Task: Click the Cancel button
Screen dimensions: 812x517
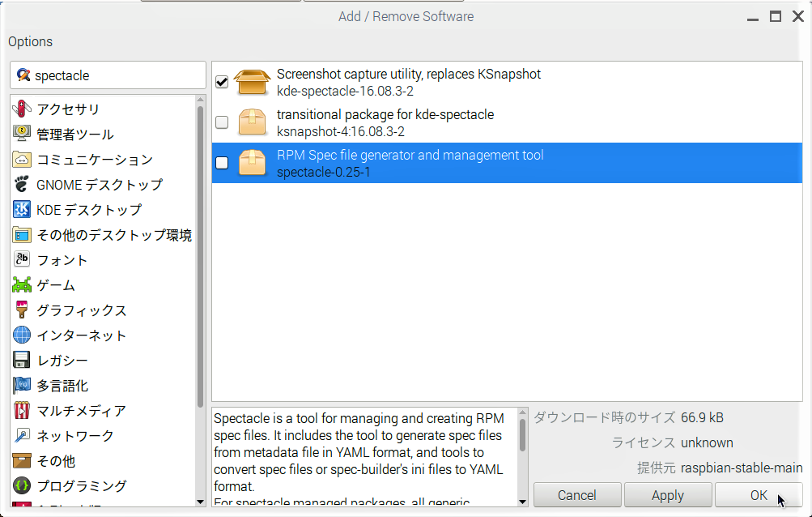Action: tap(577, 495)
